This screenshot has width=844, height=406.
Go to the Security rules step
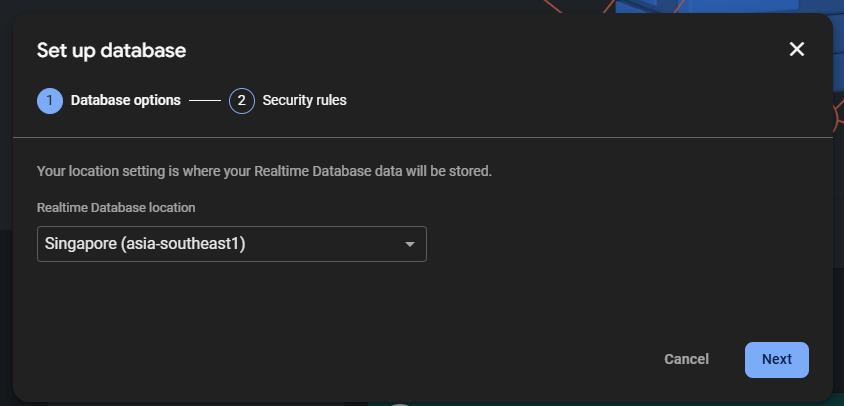(304, 101)
